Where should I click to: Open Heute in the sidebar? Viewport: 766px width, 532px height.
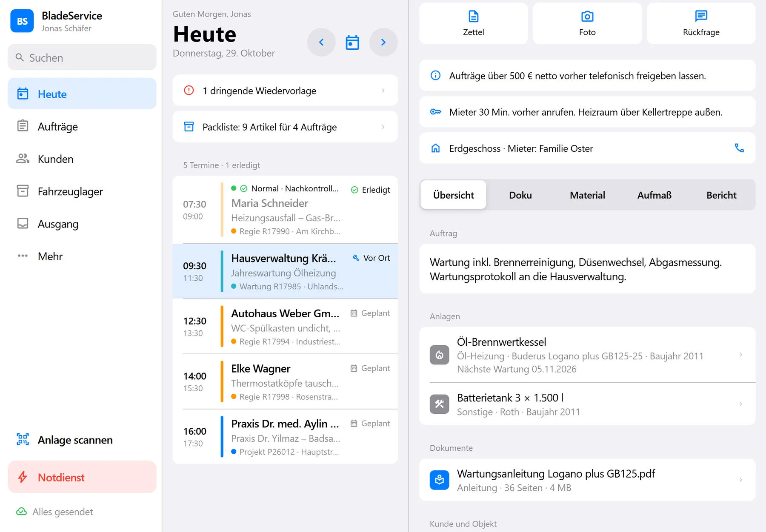click(x=82, y=94)
